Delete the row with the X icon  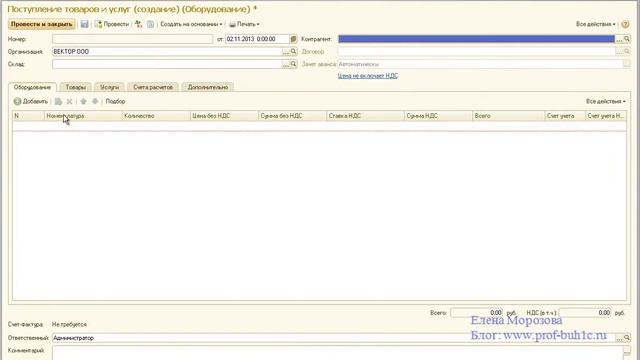click(69, 102)
